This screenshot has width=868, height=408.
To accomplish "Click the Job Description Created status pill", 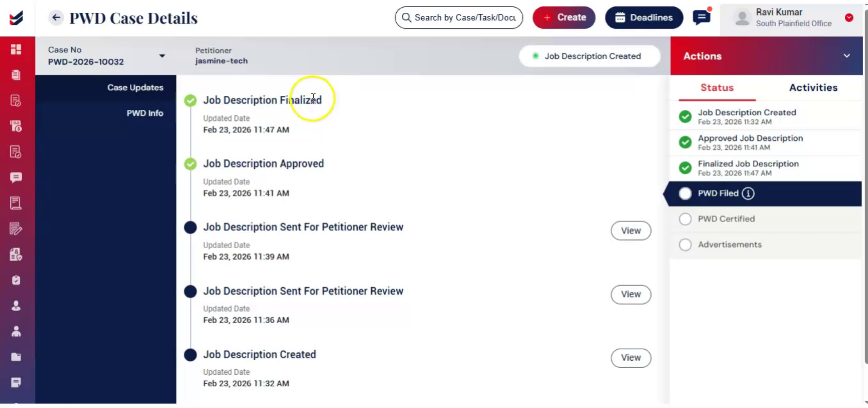I will coord(590,56).
